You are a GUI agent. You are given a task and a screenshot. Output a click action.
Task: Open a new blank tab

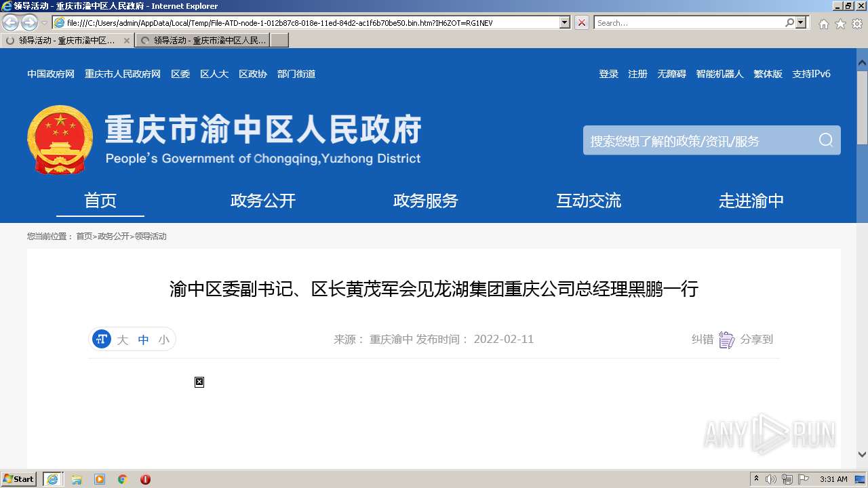(x=280, y=41)
